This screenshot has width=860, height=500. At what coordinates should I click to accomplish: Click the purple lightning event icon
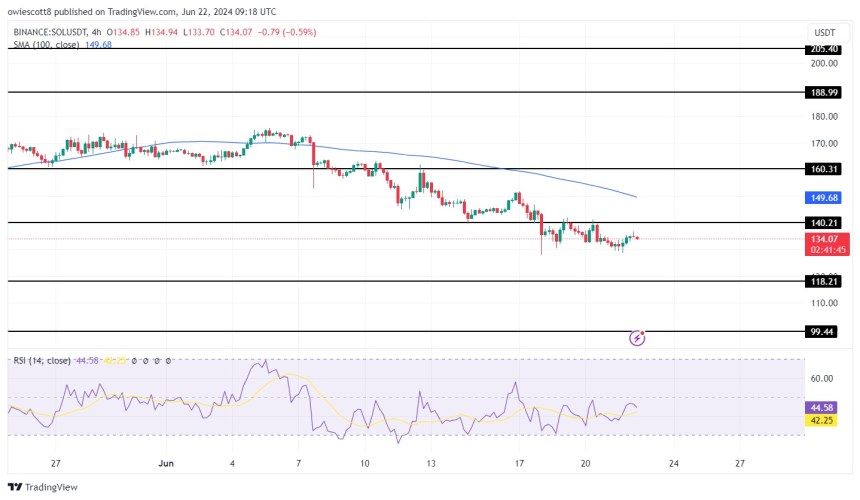(638, 339)
